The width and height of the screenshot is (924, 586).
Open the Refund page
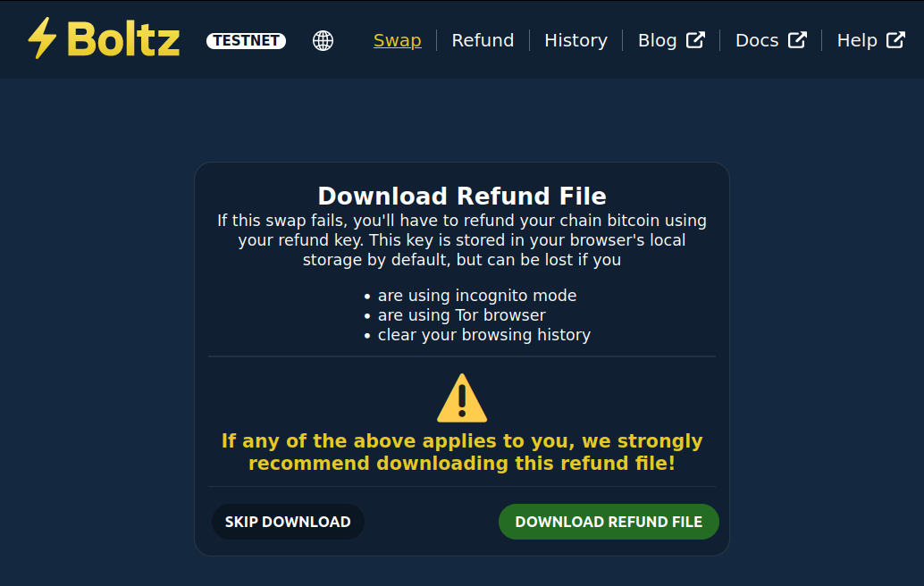(x=483, y=40)
